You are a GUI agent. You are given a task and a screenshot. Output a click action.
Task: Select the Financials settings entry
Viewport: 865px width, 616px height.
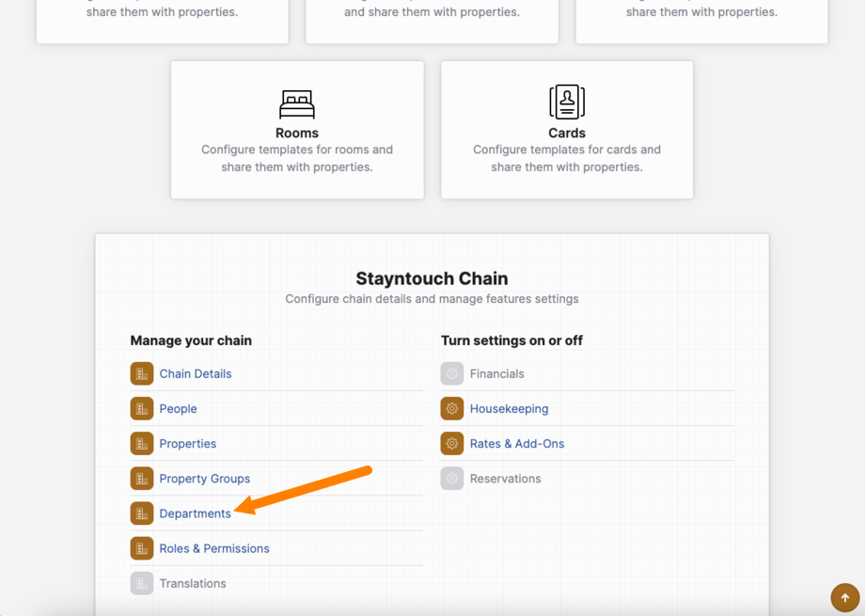(497, 373)
